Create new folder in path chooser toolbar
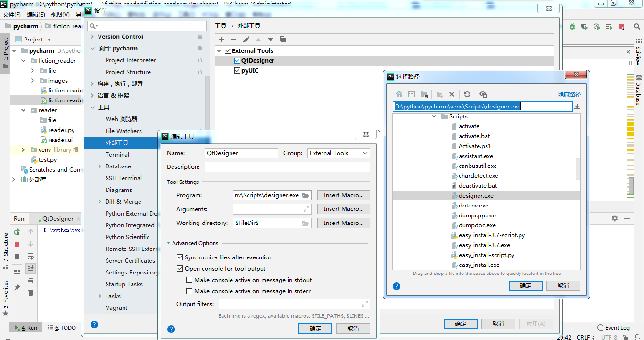Image resolution: width=644 pixels, height=340 pixels. (x=439, y=94)
